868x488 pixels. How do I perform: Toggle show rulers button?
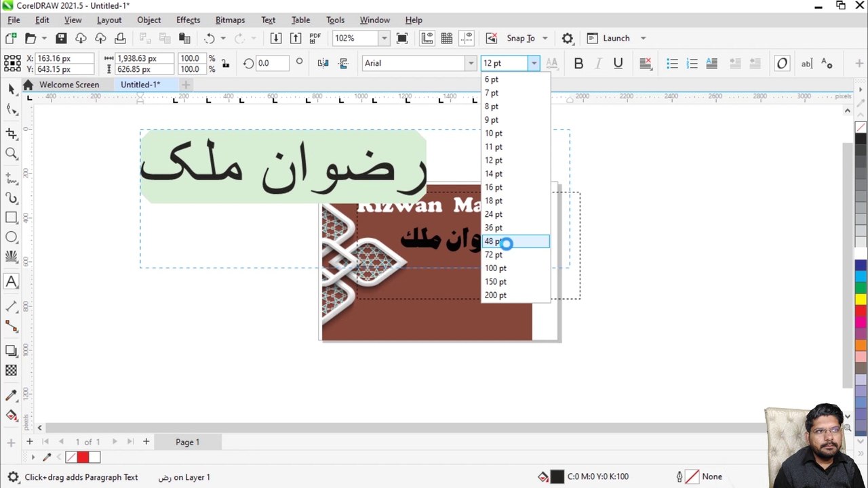(427, 38)
